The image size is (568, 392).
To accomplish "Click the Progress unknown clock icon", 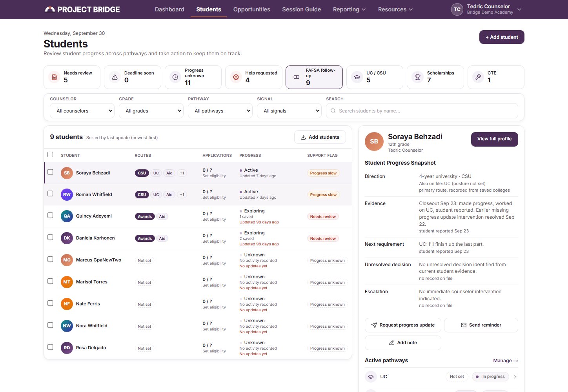I will coord(175,77).
